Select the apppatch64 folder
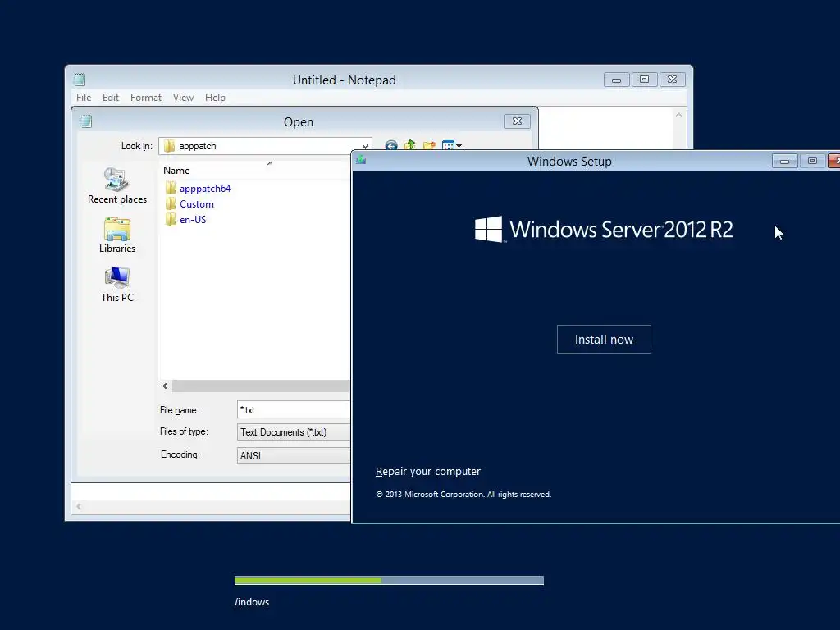Image resolution: width=840 pixels, height=630 pixels. click(199, 188)
